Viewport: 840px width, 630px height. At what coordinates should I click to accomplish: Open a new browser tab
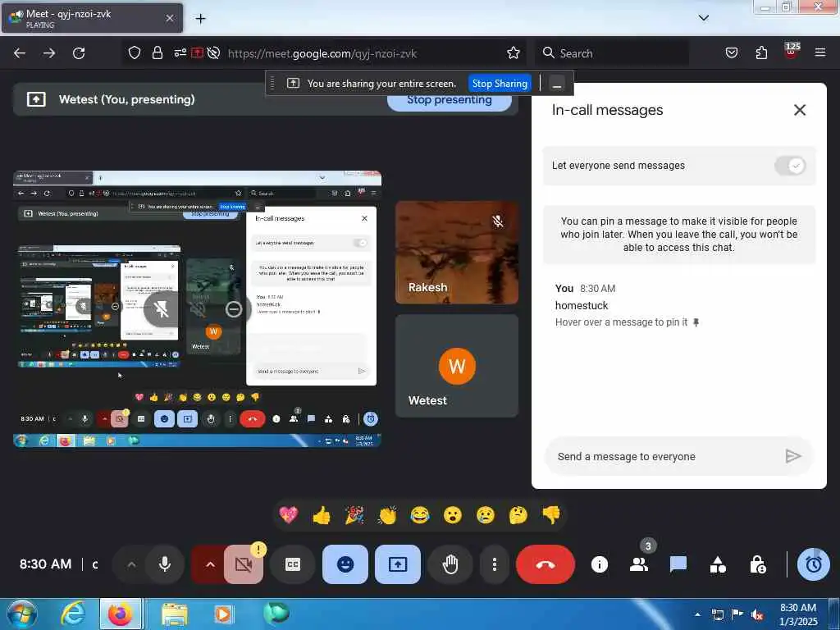pyautogui.click(x=200, y=19)
